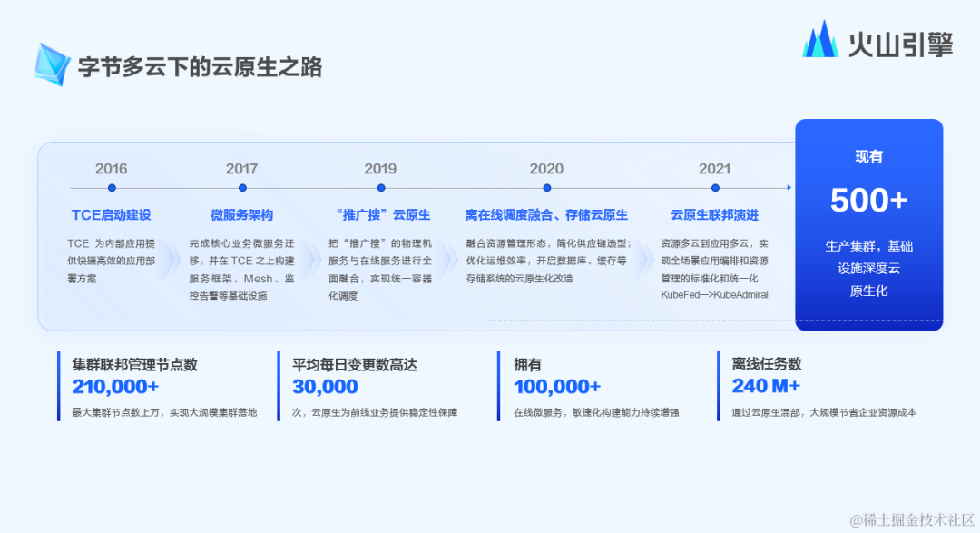Click the label 平均每日变更数高达
The image size is (980, 533).
(355, 365)
